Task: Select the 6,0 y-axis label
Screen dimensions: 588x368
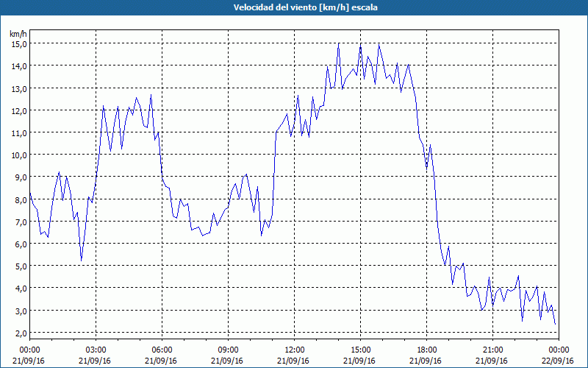Action: pos(21,244)
